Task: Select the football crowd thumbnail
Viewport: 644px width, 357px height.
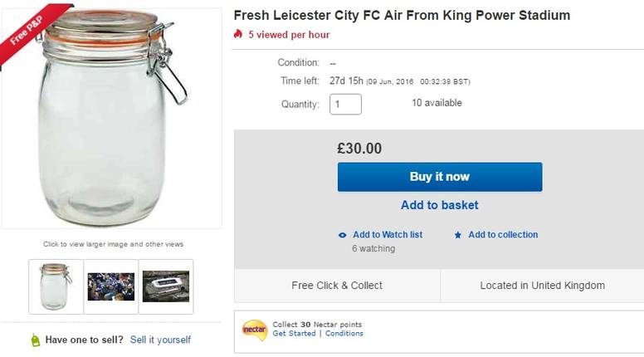Action: click(x=111, y=286)
